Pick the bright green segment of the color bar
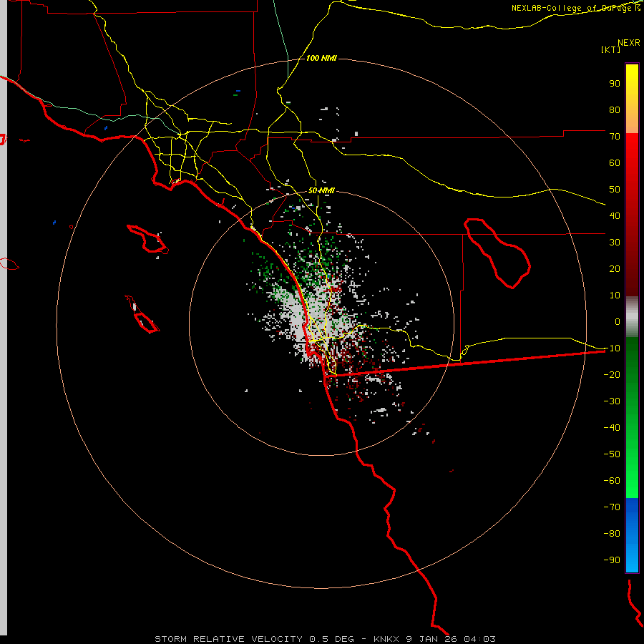Viewport: 644px width, 644px height. point(632,472)
